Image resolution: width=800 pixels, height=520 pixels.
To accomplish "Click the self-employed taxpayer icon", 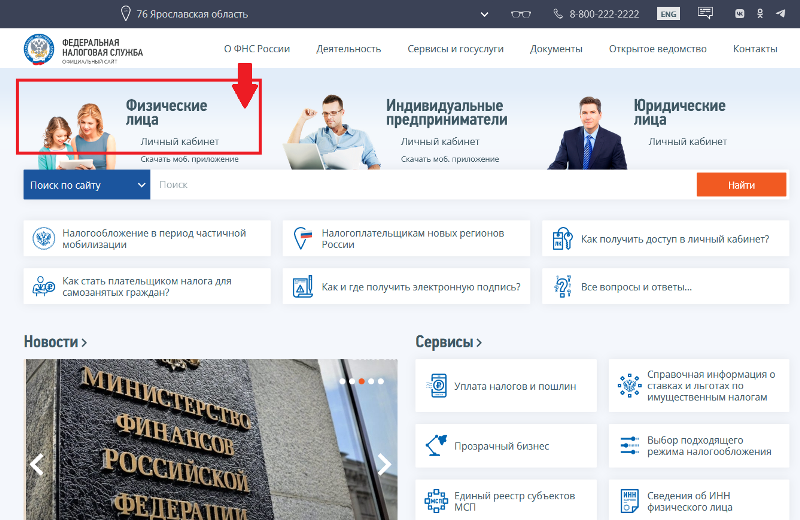I will (43, 286).
